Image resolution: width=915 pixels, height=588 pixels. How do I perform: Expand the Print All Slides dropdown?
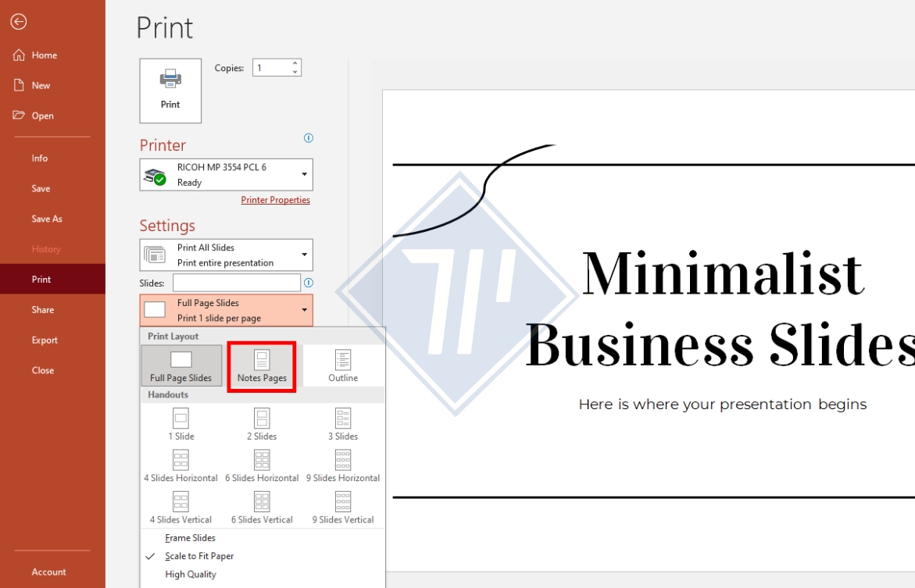[x=226, y=255]
